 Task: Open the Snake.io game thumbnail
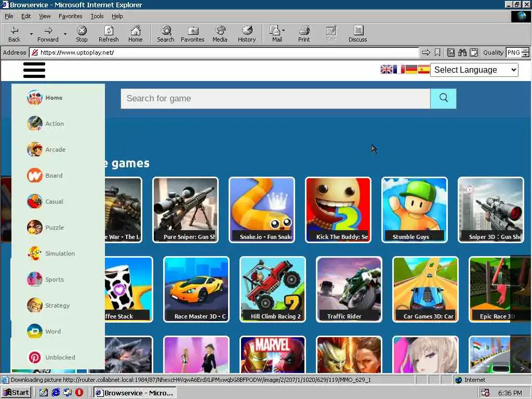pyautogui.click(x=262, y=210)
